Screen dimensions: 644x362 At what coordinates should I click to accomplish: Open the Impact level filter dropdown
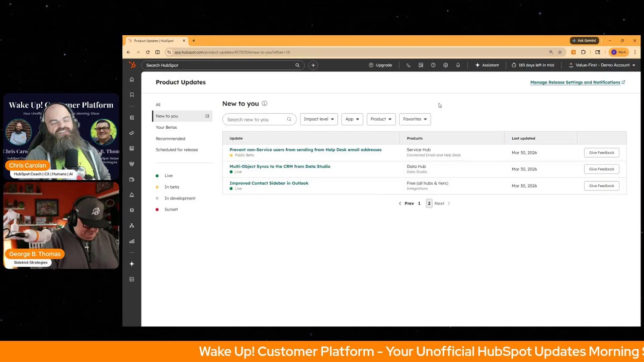[x=319, y=119]
